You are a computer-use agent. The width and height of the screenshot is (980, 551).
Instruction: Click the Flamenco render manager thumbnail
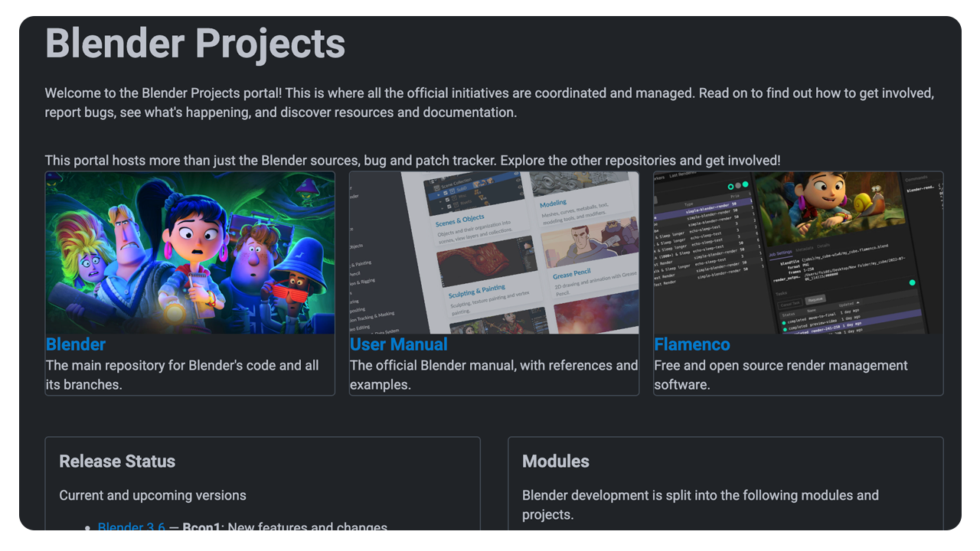coord(799,253)
